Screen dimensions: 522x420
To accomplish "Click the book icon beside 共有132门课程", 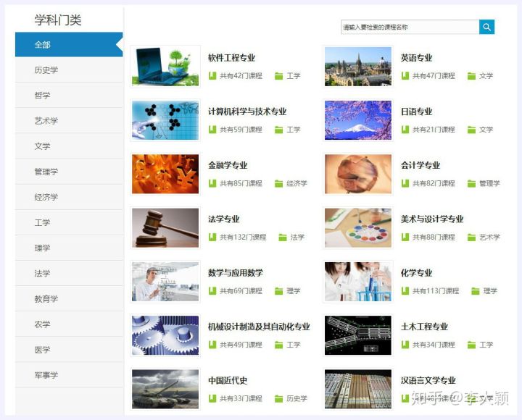I will [x=212, y=237].
